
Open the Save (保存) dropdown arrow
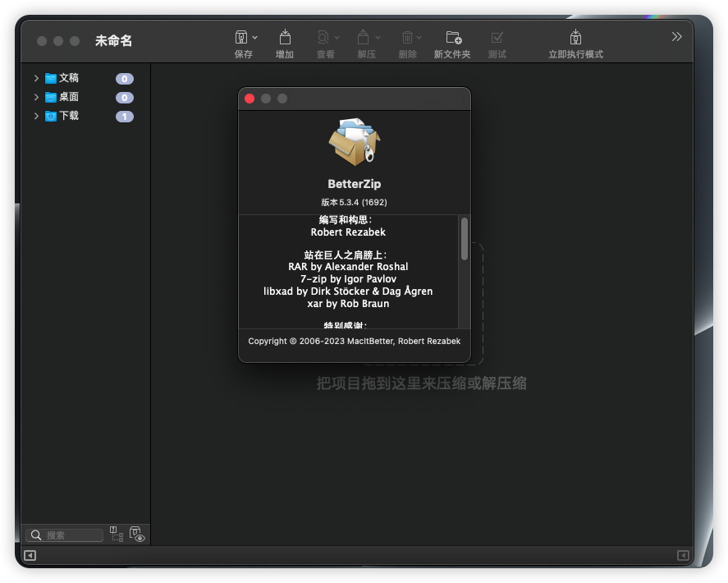pyautogui.click(x=254, y=38)
